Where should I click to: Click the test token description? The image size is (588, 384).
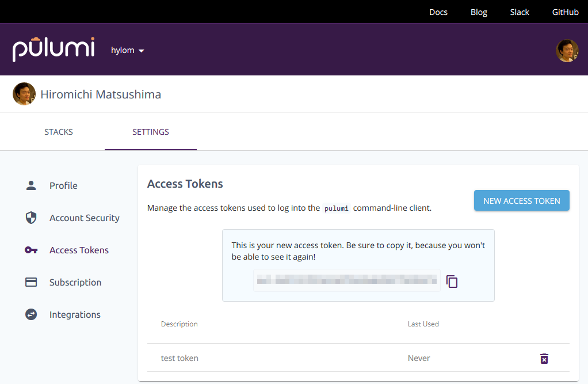point(180,358)
